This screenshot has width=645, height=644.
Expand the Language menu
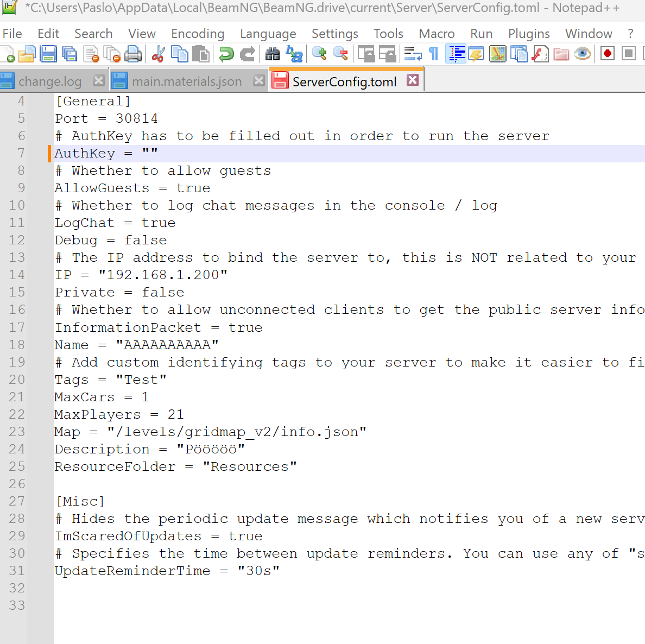268,34
